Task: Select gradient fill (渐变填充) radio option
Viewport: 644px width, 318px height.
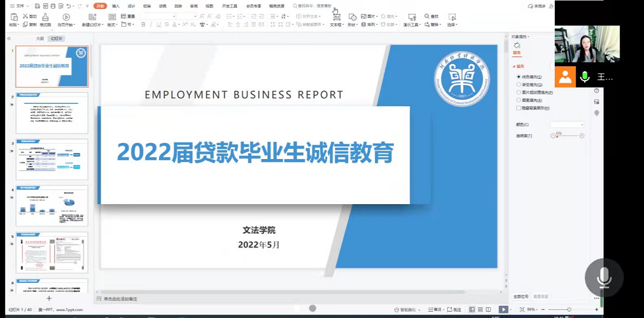Action: tap(519, 85)
